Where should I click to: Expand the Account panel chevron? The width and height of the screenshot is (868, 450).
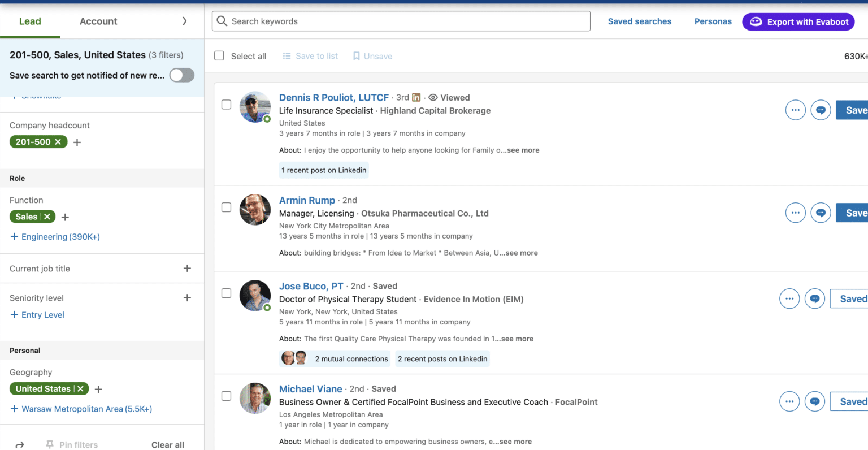coord(184,21)
